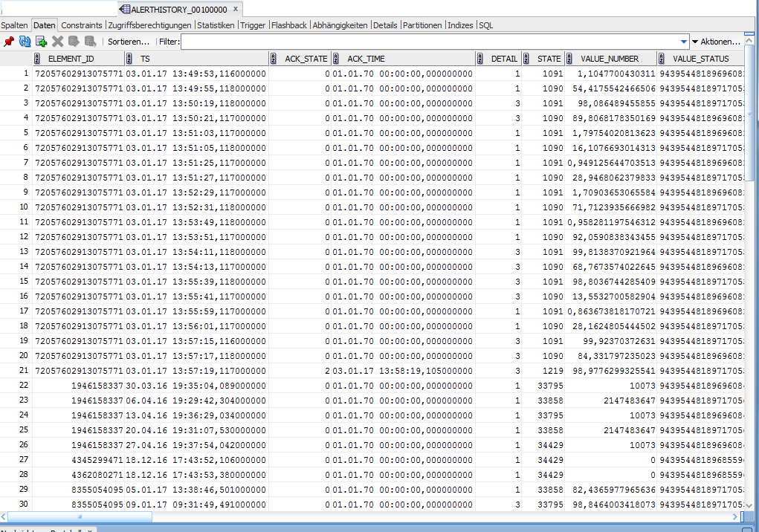
Task: Click the ACK_TIME column sort icon
Action: click(337, 59)
